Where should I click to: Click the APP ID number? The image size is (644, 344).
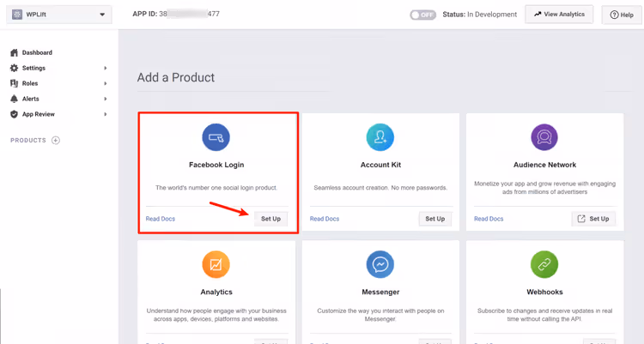190,14
